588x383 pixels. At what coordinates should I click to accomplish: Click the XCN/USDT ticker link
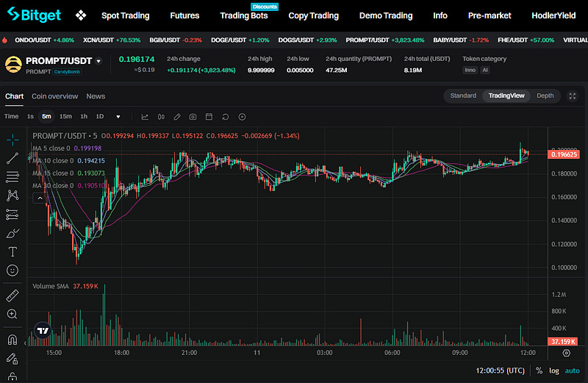[112, 40]
